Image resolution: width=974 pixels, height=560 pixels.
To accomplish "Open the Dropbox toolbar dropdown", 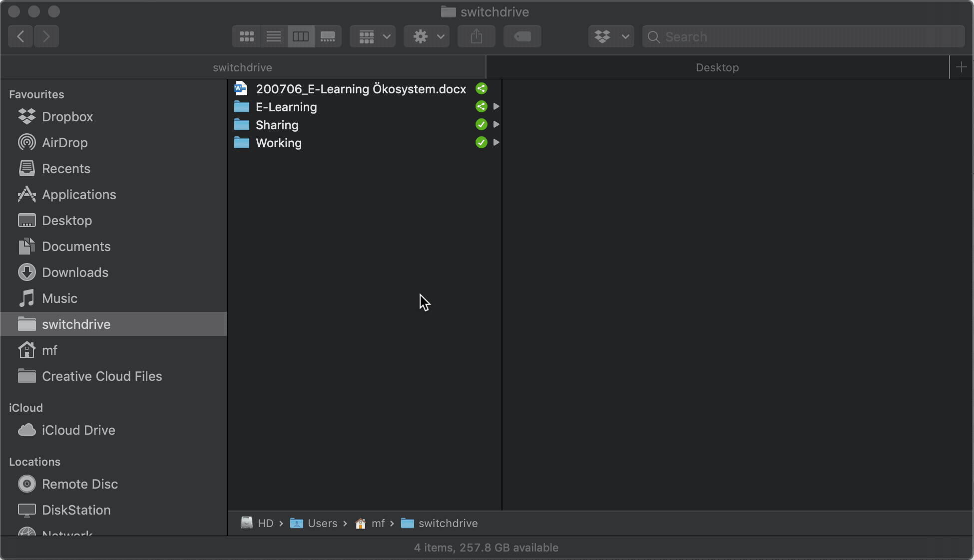I will pos(611,36).
